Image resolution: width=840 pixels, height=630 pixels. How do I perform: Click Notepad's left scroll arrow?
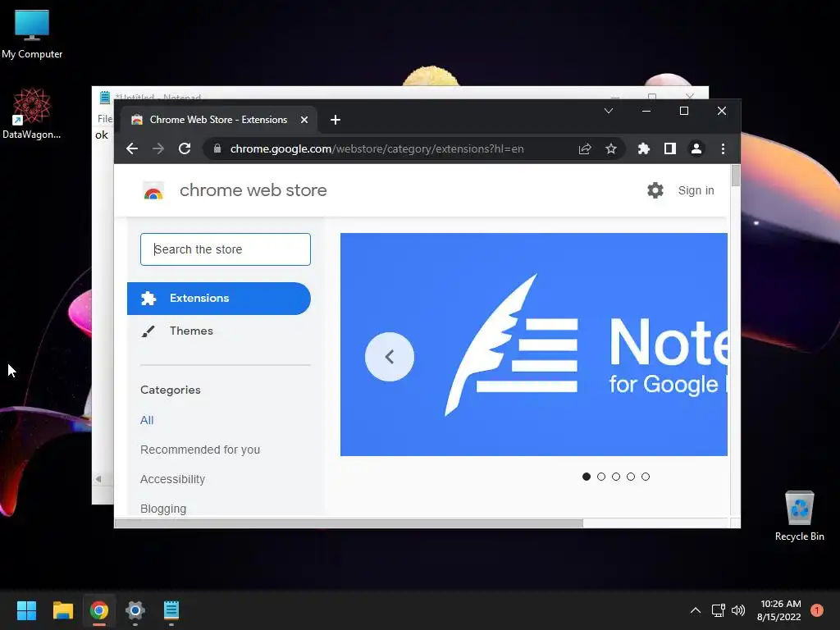coord(98,479)
